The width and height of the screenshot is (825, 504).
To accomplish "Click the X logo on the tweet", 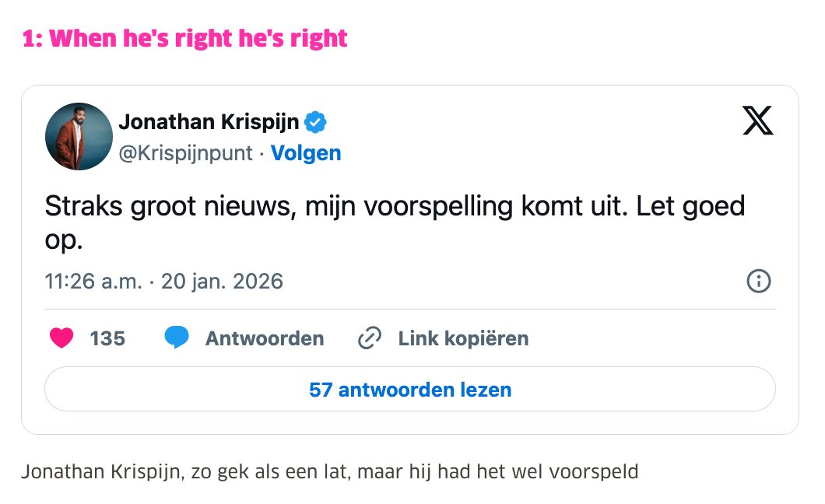I will [757, 121].
